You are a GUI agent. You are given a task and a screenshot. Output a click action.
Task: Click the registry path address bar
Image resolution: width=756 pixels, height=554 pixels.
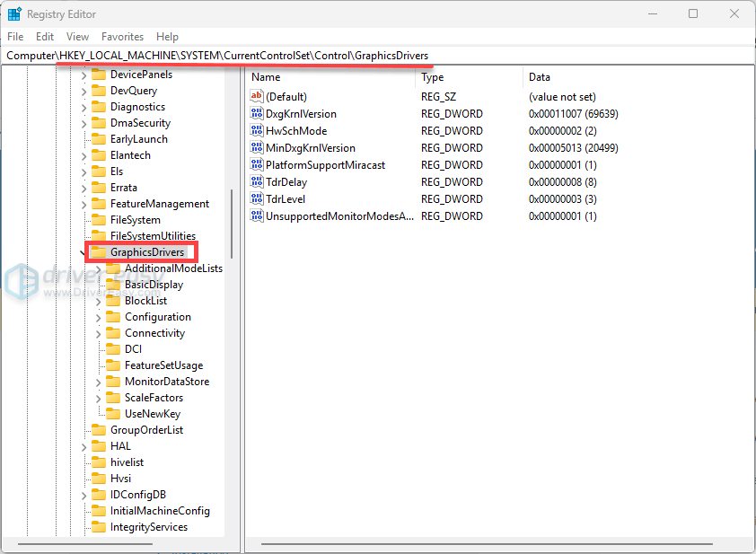[x=377, y=56]
